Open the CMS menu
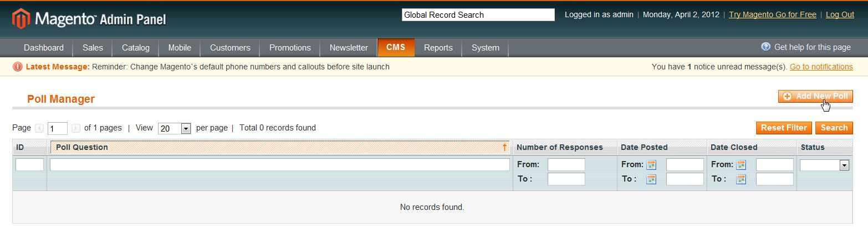868x246 pixels. [x=396, y=47]
